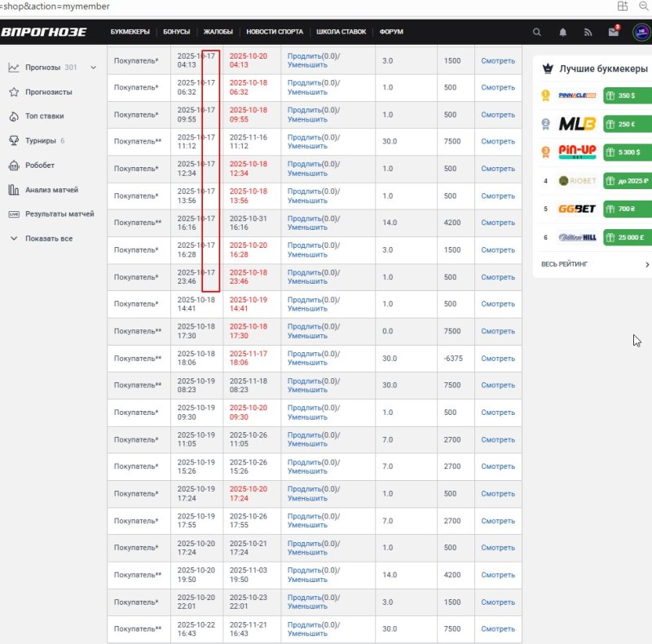Click the GGBET bookmaker logo

[x=577, y=209]
